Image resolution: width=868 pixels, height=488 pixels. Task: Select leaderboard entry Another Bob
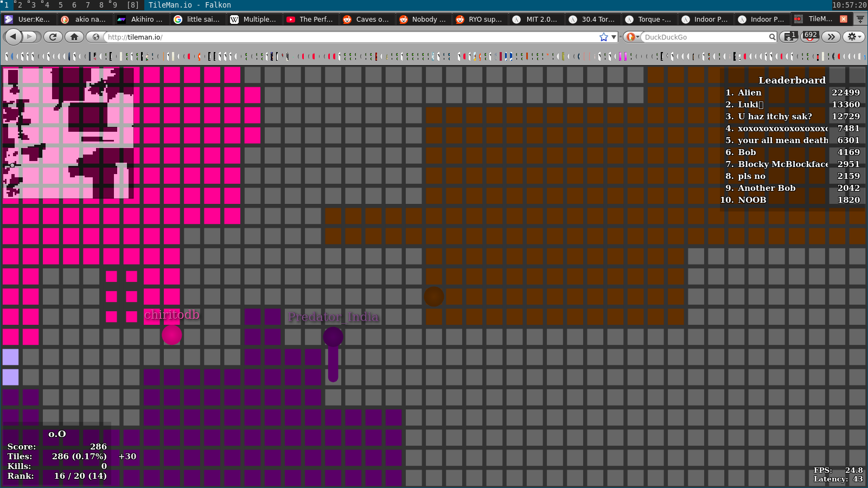(767, 188)
